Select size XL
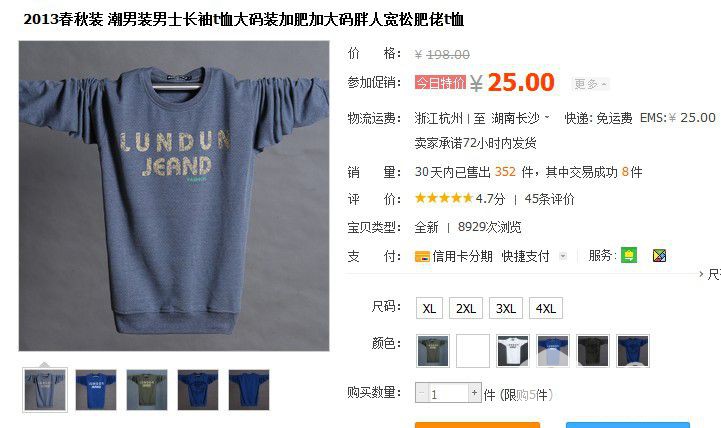721x428 pixels. (x=429, y=308)
